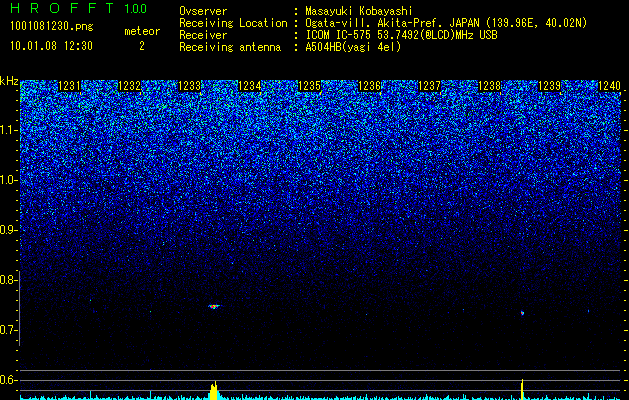
Task: Click the Receiving antenna label
Action: click(x=230, y=47)
